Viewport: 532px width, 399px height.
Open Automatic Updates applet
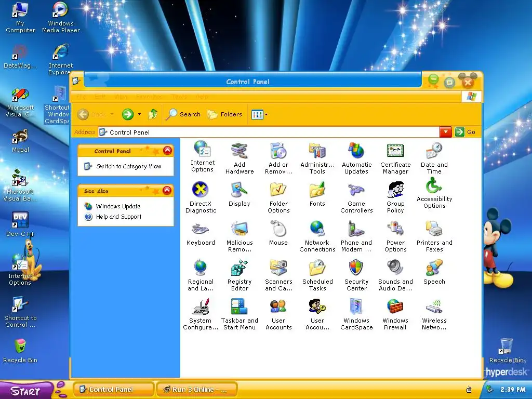point(356,158)
